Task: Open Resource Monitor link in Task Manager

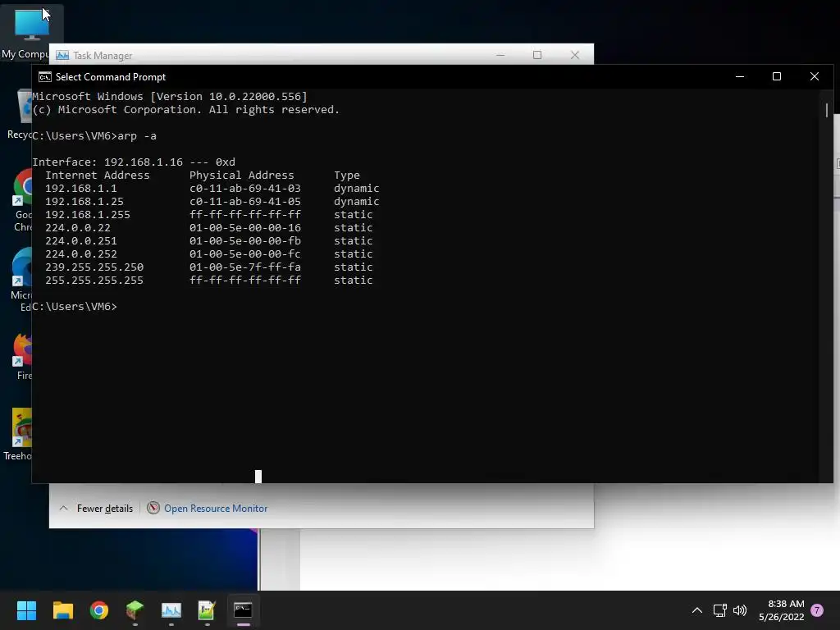Action: pyautogui.click(x=216, y=509)
